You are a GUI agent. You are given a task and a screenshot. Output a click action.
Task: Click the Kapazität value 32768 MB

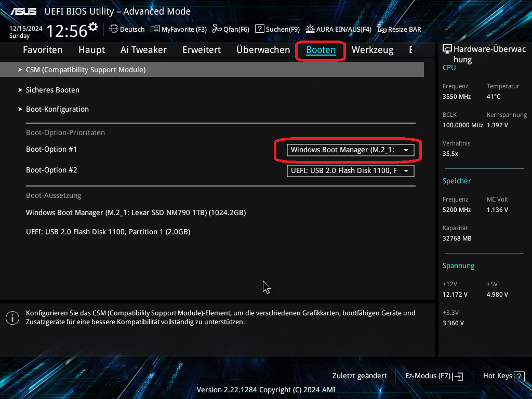tap(457, 238)
